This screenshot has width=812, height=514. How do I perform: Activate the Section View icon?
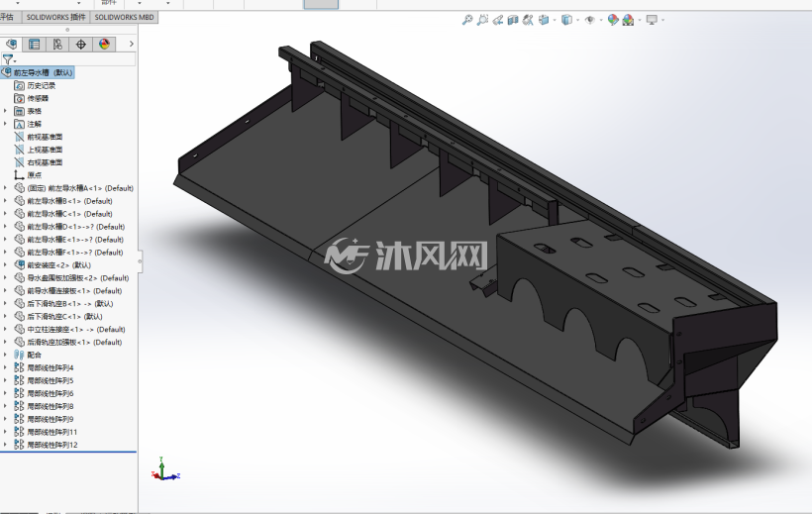(513, 20)
